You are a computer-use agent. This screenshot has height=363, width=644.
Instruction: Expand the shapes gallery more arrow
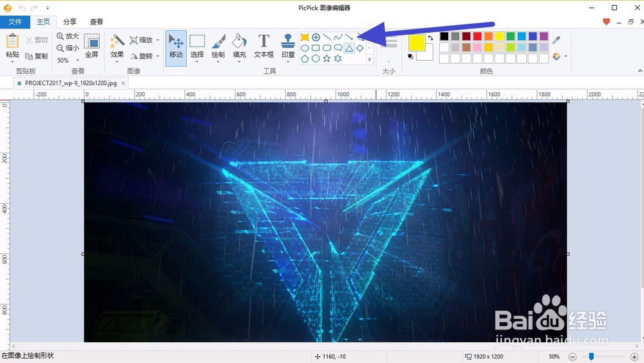[370, 59]
